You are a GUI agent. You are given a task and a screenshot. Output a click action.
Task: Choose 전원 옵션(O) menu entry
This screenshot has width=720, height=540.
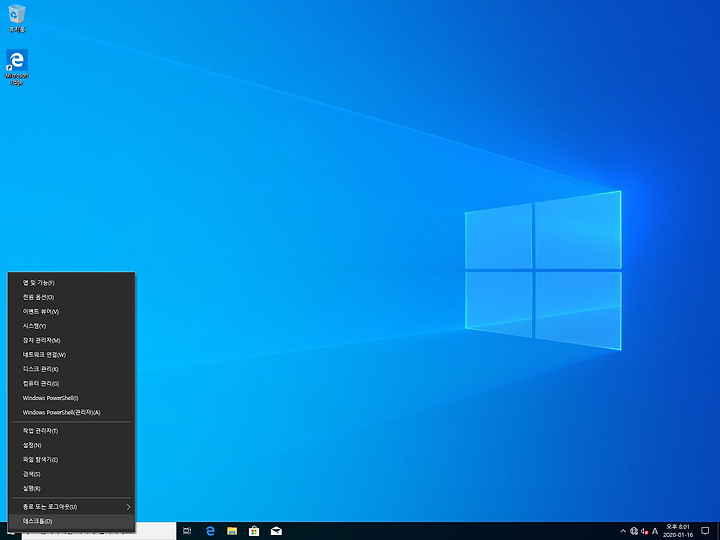pyautogui.click(x=72, y=297)
